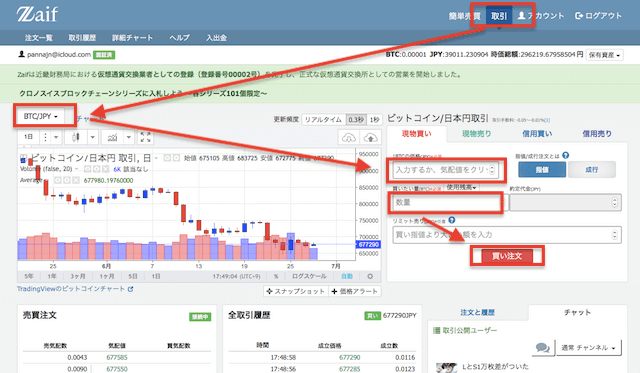Toggle 自動 scale on the chart

coord(347,276)
